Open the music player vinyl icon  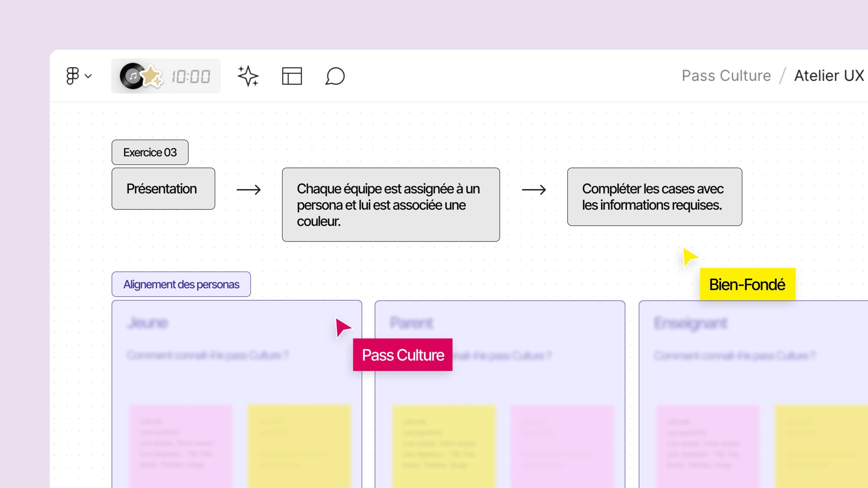(132, 76)
